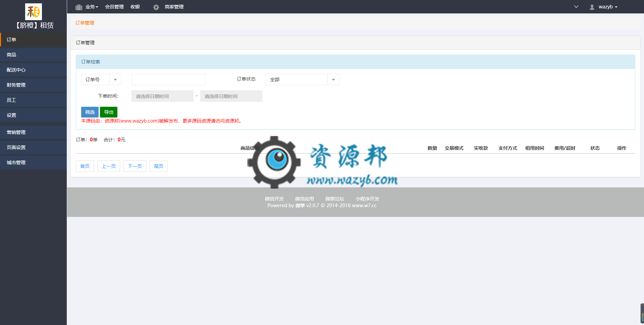This screenshot has width=644, height=325.
Task: Click the 订单管理 breadcrumb link
Action: 85,23
